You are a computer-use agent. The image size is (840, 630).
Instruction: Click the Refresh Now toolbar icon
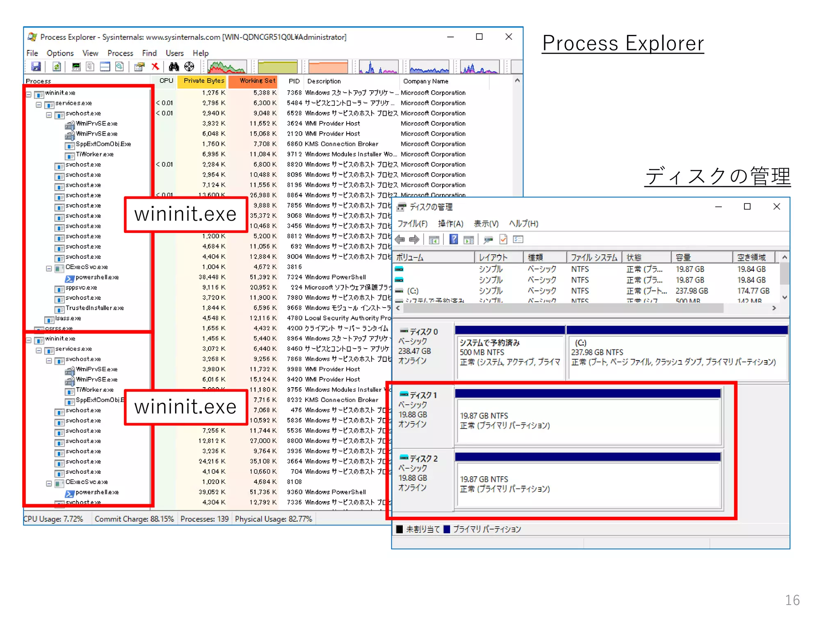(x=57, y=66)
